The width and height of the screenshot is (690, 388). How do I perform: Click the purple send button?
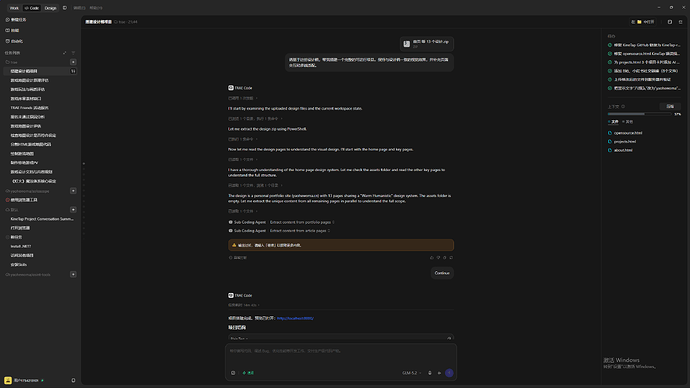pos(449,373)
